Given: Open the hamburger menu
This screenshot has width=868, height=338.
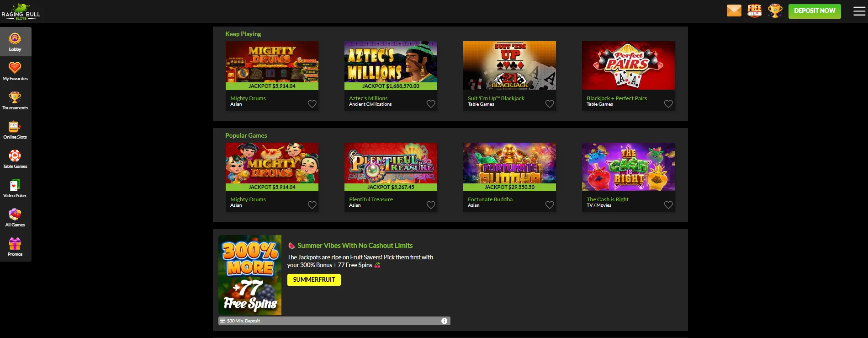Looking at the screenshot, I should pyautogui.click(x=859, y=11).
